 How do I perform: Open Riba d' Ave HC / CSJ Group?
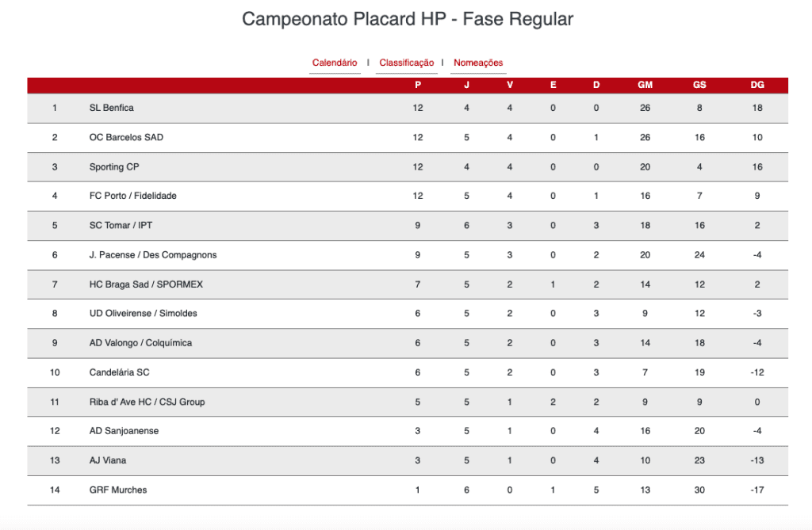click(x=147, y=402)
